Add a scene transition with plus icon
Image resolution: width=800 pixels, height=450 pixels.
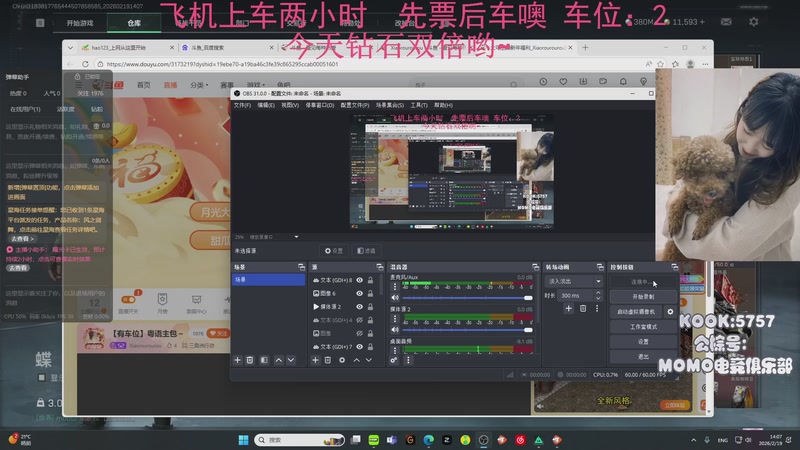pos(568,308)
